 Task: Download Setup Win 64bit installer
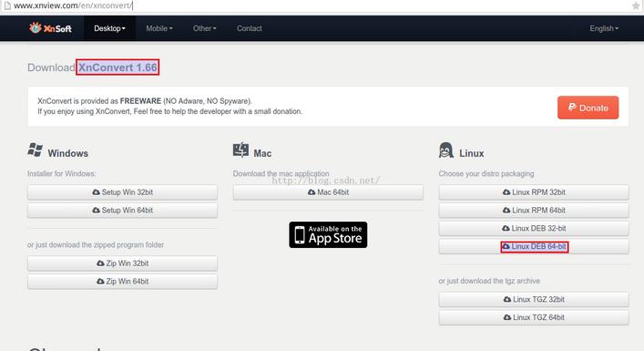122,211
